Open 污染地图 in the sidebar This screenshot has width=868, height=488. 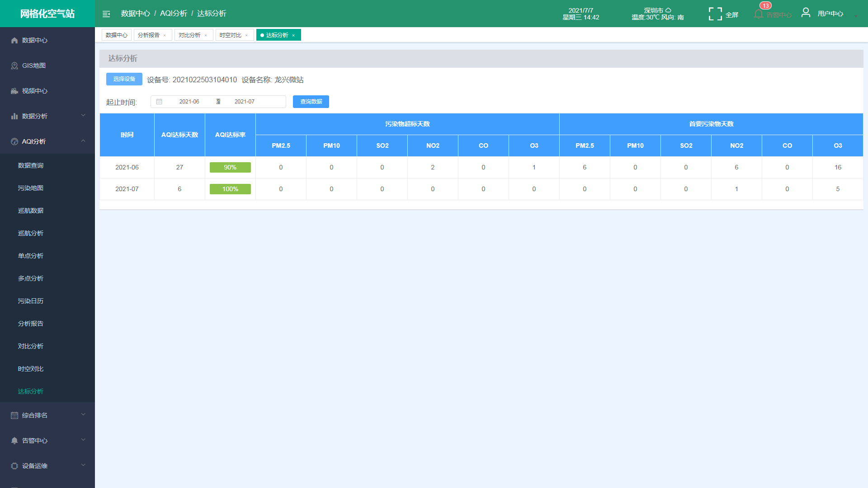click(x=47, y=188)
